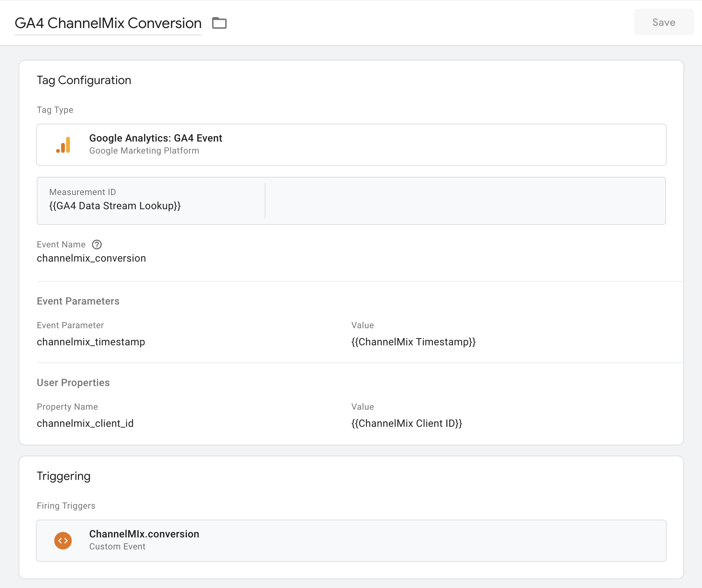Viewport: 702px width, 588px height.
Task: Edit the GA4 ChannelMix Conversion tag name
Action: [x=108, y=23]
